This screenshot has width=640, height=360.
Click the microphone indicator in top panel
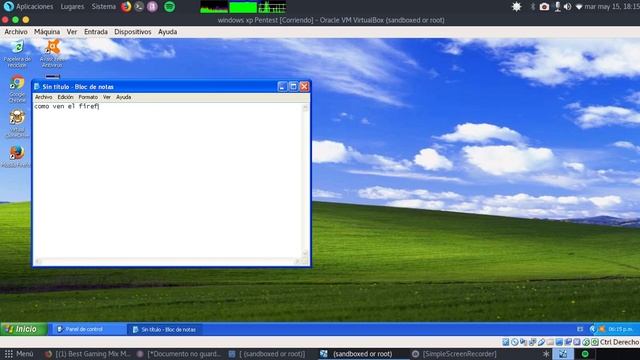tap(558, 7)
